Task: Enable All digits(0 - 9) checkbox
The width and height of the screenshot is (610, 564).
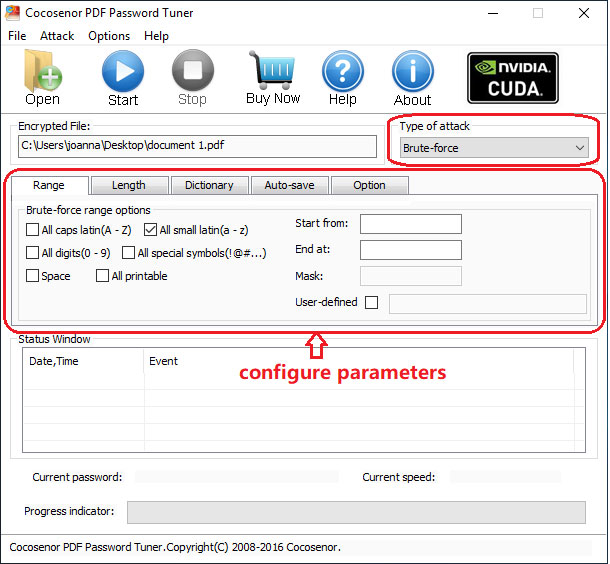Action: [32, 253]
